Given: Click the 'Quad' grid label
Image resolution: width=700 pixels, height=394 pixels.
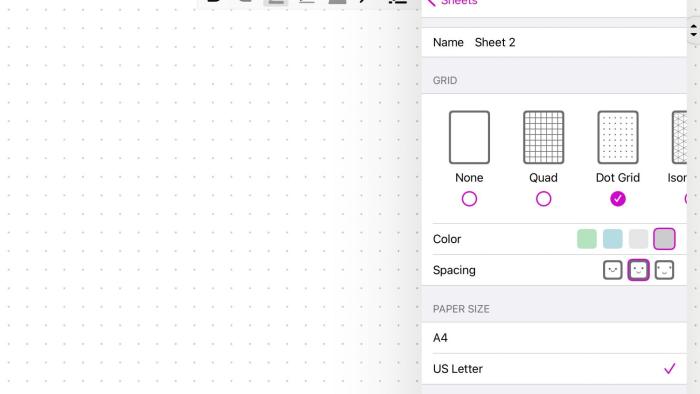Looking at the screenshot, I should pyautogui.click(x=543, y=178).
